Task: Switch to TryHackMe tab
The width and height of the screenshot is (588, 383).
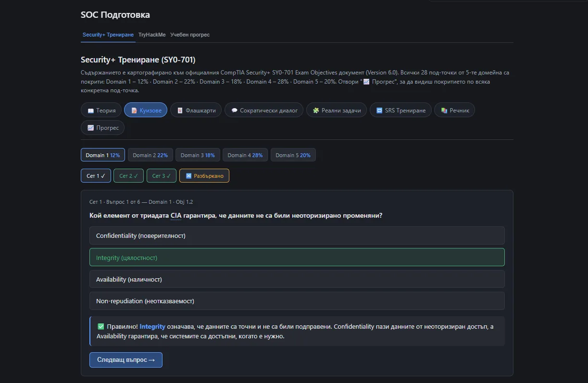Action: pos(152,35)
